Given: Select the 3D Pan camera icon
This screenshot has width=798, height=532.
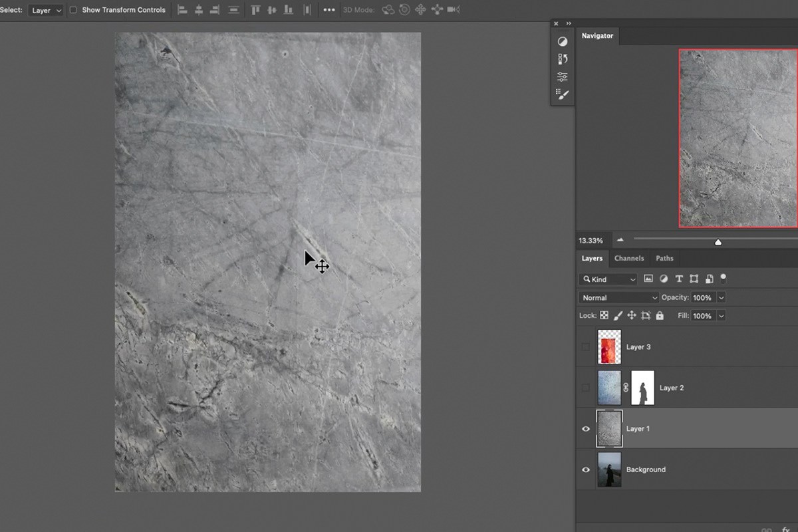Looking at the screenshot, I should click(x=420, y=10).
